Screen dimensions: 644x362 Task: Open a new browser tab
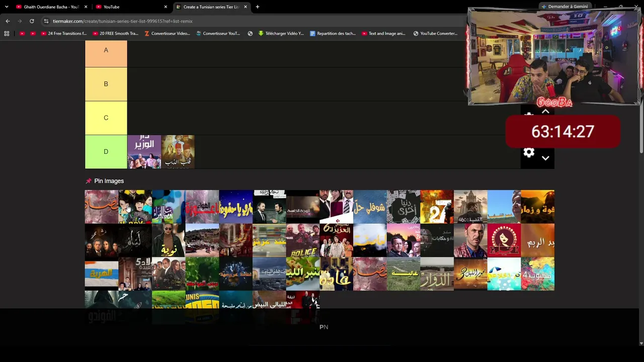click(x=258, y=7)
